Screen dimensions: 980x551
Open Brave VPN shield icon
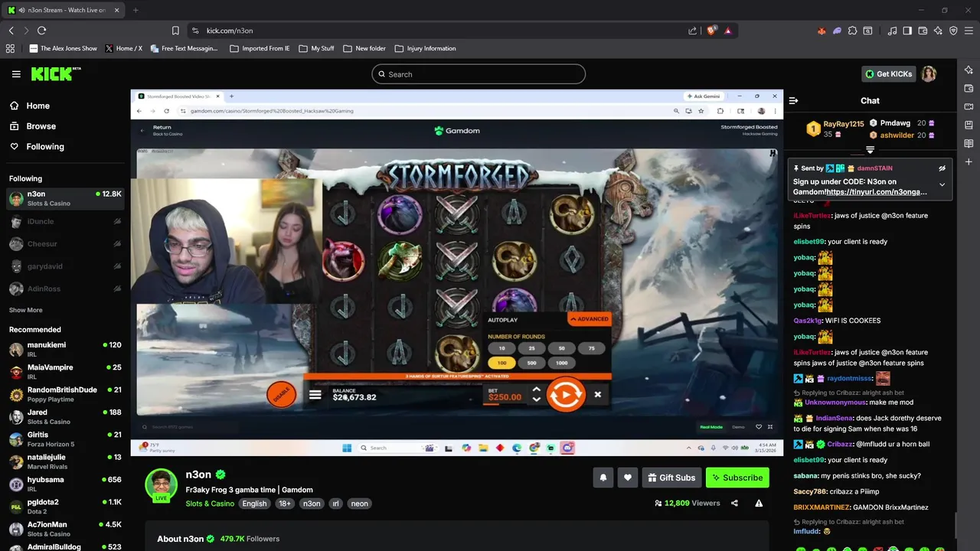[x=953, y=31]
